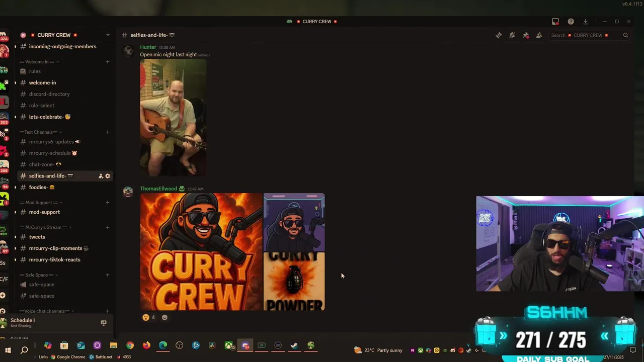This screenshot has width=644, height=362.
Task: Open the CURRY POWDER grenade image
Action: 294,282
